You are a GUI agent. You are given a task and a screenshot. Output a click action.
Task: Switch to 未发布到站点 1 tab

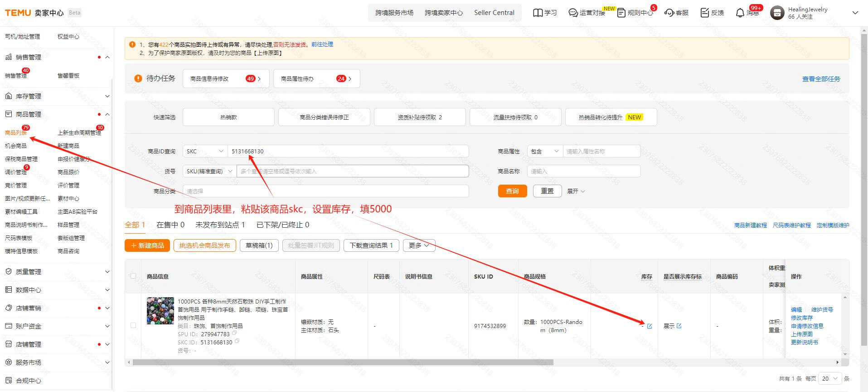pyautogui.click(x=220, y=225)
